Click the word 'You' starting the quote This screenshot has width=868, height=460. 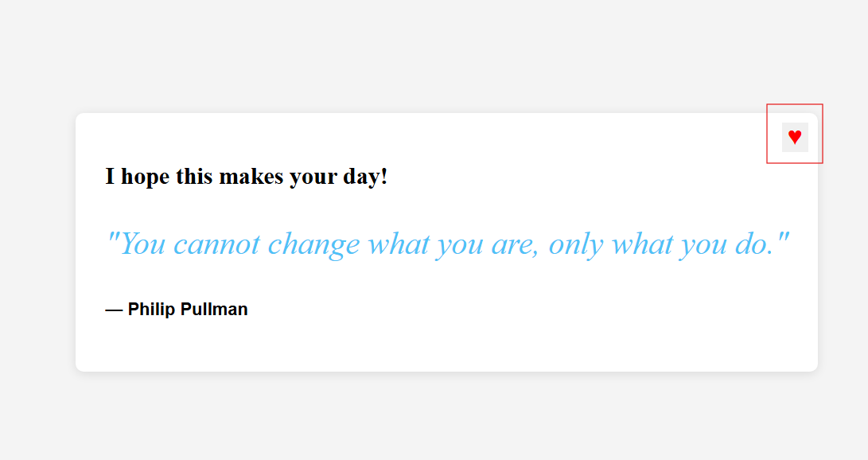tap(142, 244)
